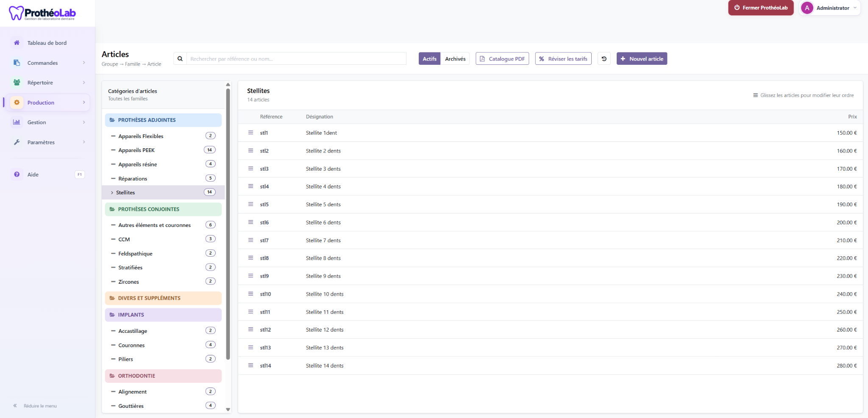Viewport: 868px width, 418px height.
Task: Show Archivés articles
Action: (x=455, y=59)
